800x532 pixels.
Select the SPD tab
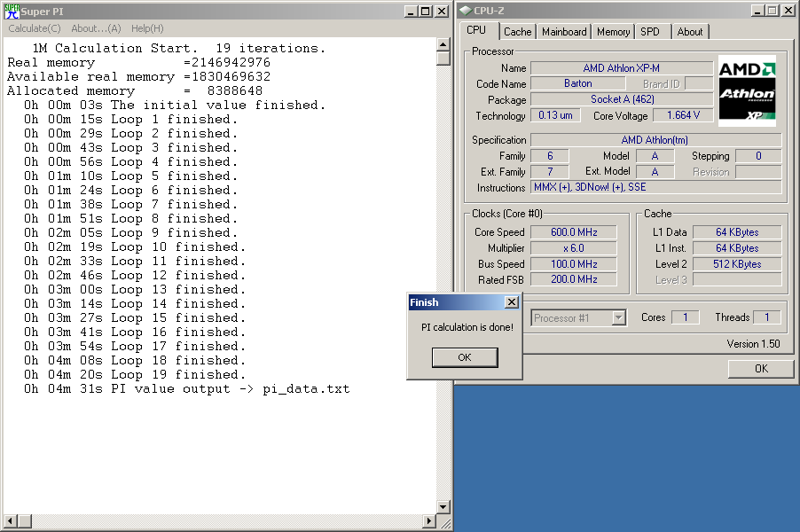click(650, 32)
